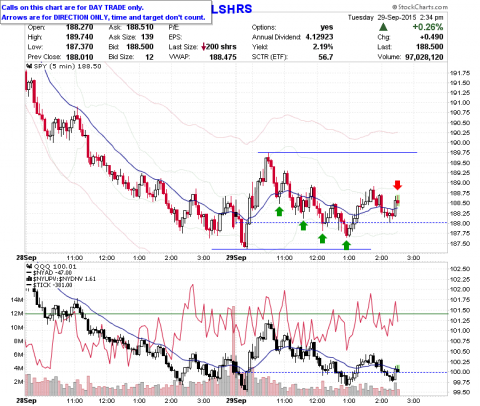Image resolution: width=480 pixels, height=406 pixels.
Task: Click the 'P/E:' label
Action: click(x=174, y=27)
